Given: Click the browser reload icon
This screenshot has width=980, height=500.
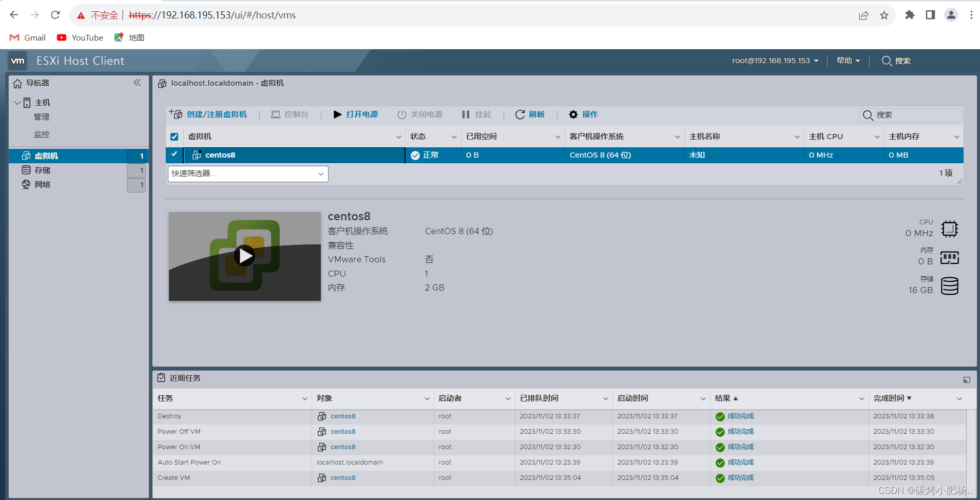Looking at the screenshot, I should [55, 15].
